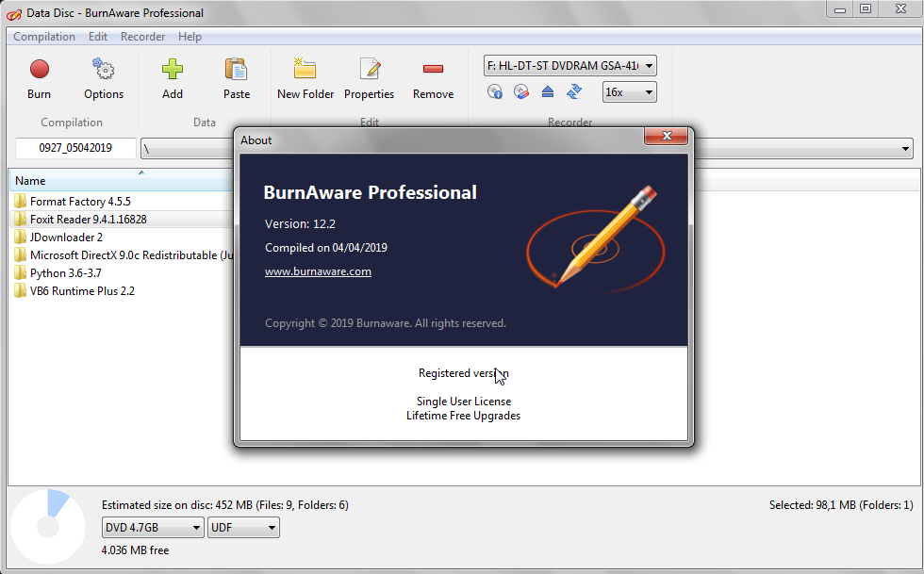Open the DVD 4.7GB disc size dropdown

[153, 528]
